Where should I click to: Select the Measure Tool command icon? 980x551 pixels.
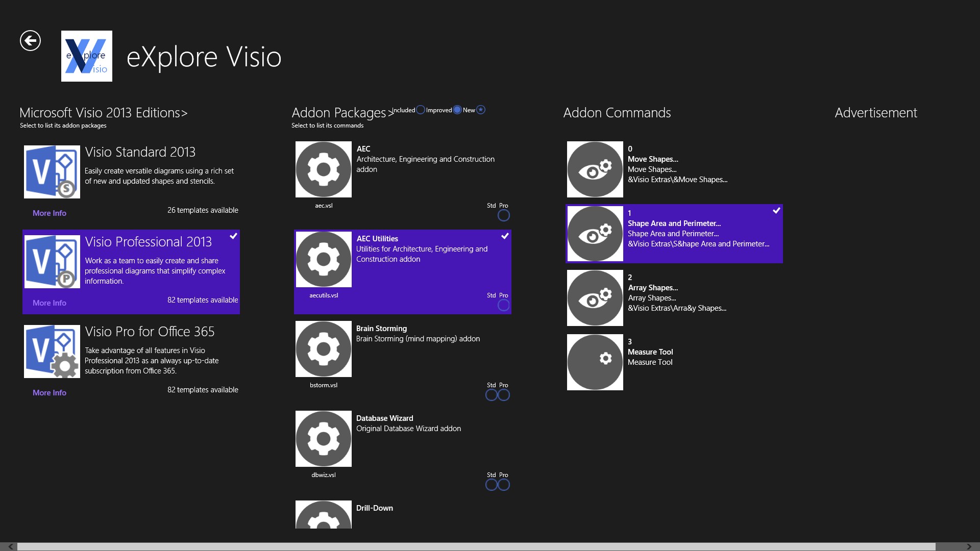[x=595, y=362]
